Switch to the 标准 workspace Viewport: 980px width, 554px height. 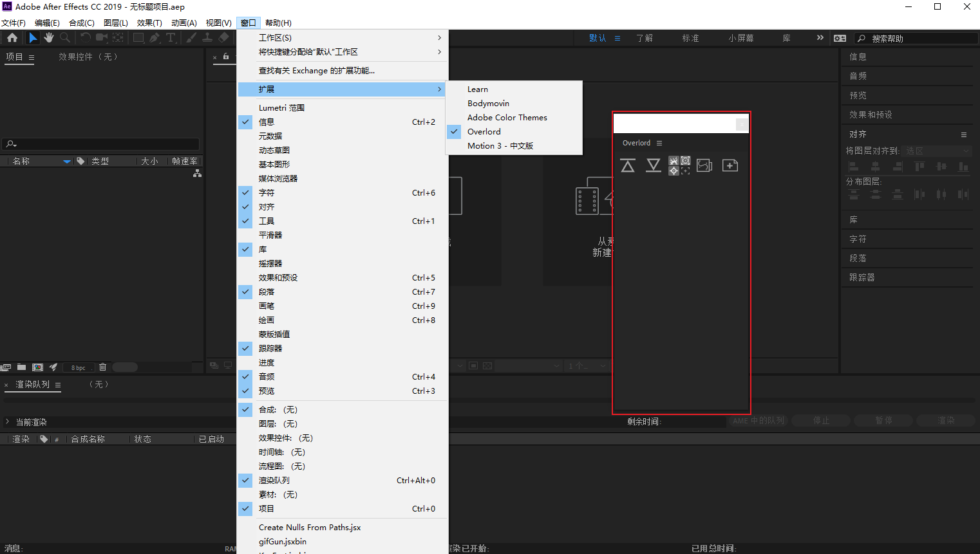click(691, 38)
